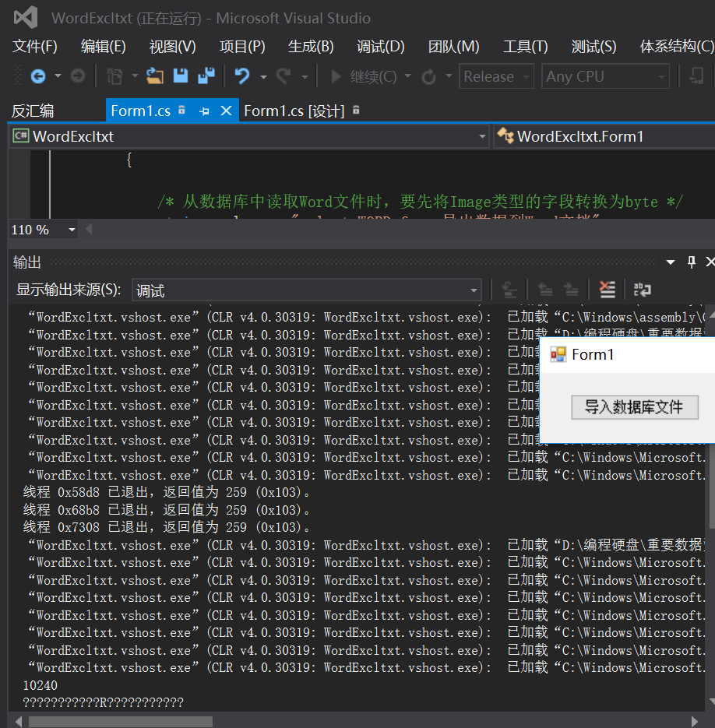This screenshot has width=715, height=728.
Task: Close the Form1.cs tab
Action: (x=226, y=111)
